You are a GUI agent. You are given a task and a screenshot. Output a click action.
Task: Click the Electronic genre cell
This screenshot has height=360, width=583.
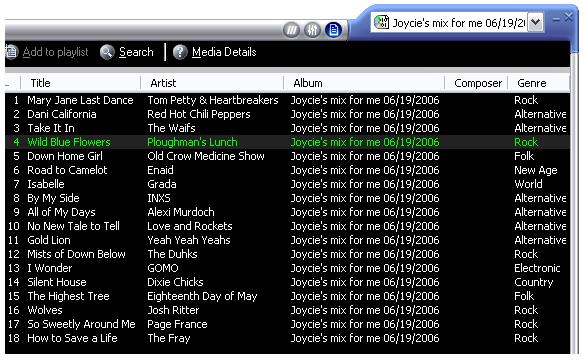tap(537, 268)
